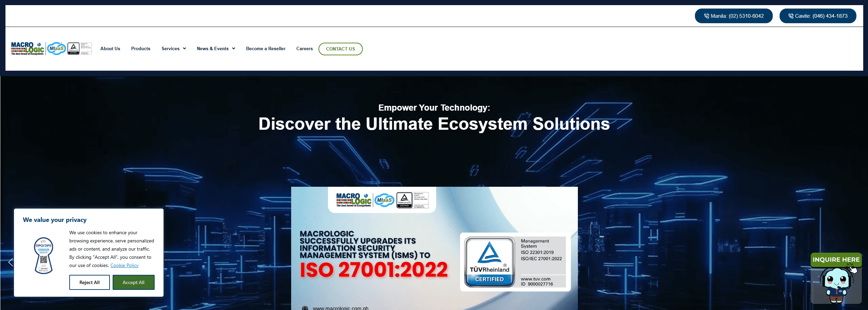The height and width of the screenshot is (310, 868).
Task: Call Cavite: (046) 434-1873 button
Action: 817,16
